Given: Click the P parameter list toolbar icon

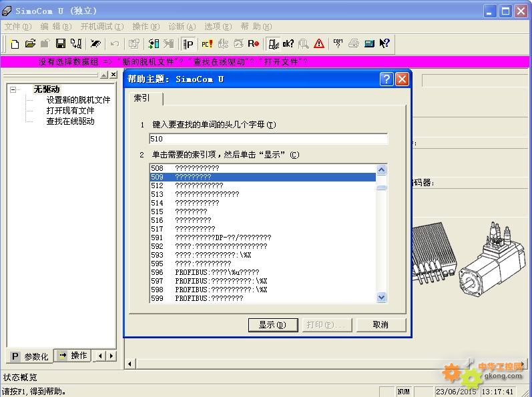Looking at the screenshot, I should pyautogui.click(x=188, y=44).
